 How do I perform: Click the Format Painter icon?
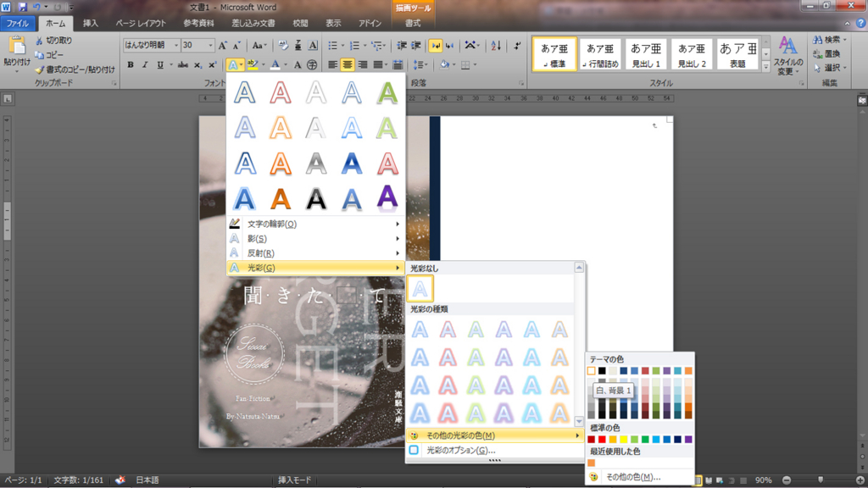(x=39, y=69)
